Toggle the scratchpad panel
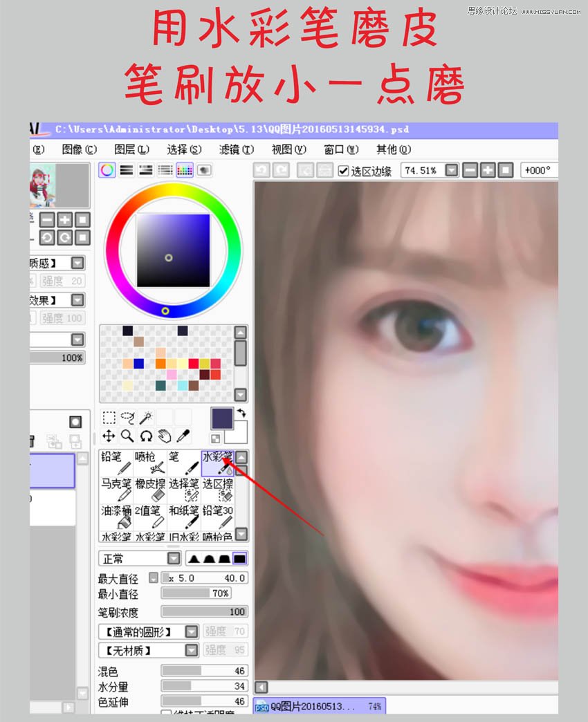 [x=204, y=170]
